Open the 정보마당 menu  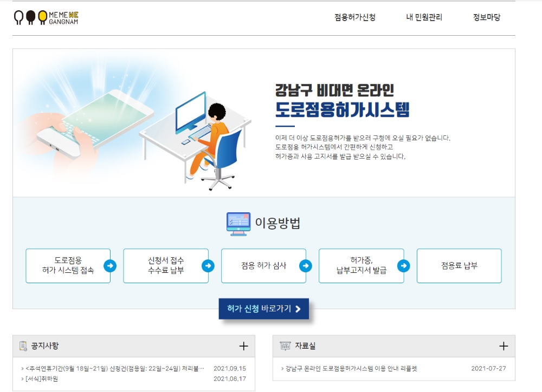coord(487,17)
